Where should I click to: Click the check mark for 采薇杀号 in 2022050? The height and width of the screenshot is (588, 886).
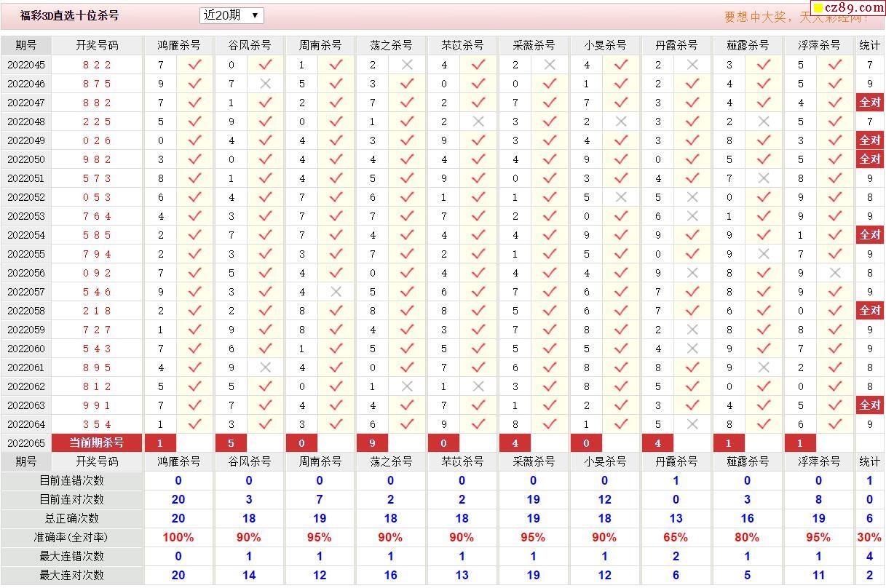[550, 159]
